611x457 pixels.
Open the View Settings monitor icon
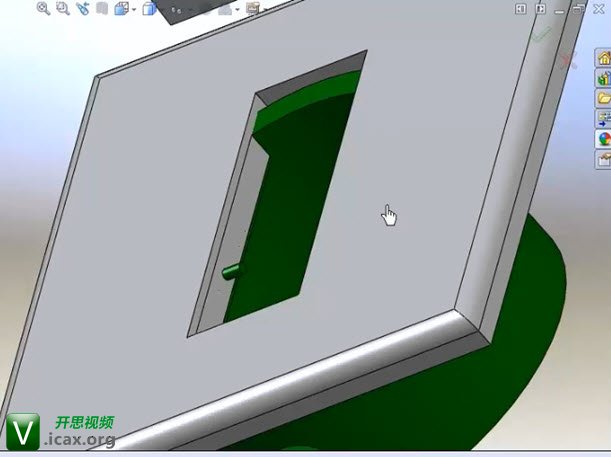pyautogui.click(x=253, y=9)
